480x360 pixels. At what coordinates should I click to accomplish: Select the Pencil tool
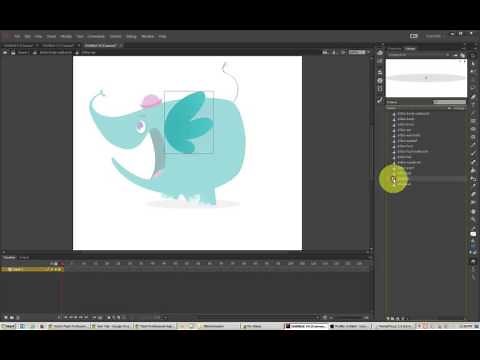coord(473,145)
